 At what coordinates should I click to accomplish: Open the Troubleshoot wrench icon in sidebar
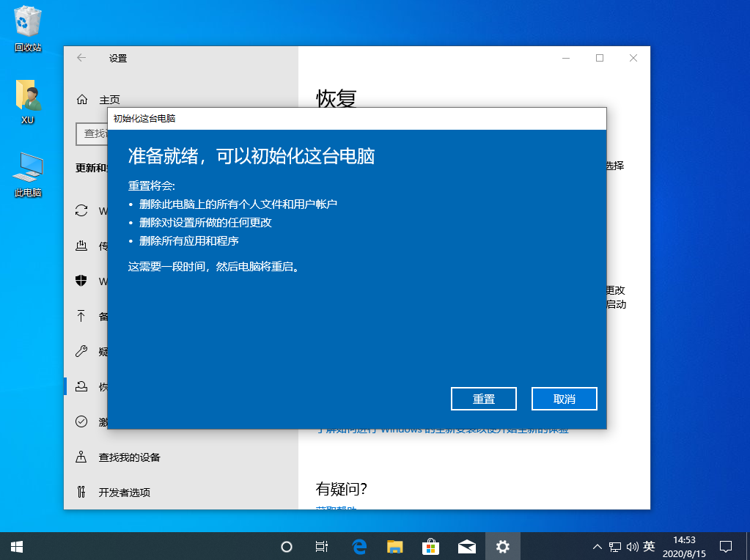pos(82,351)
